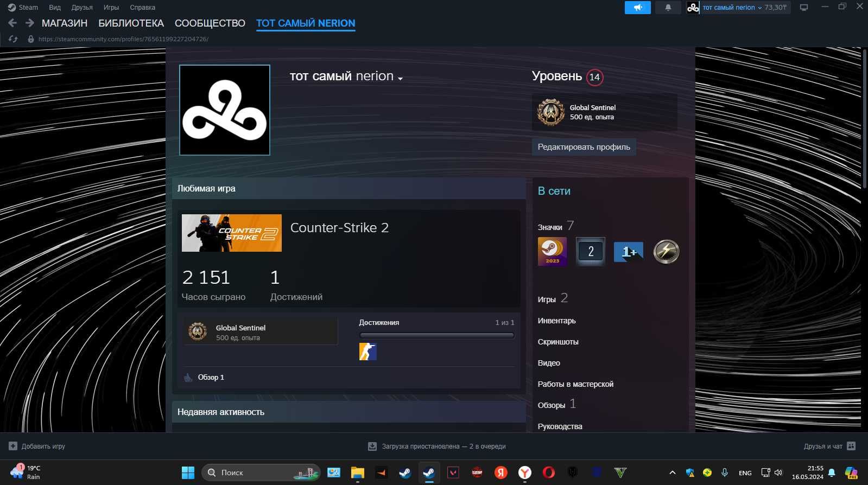Open the blue '2' badge in Значки

pyautogui.click(x=590, y=251)
